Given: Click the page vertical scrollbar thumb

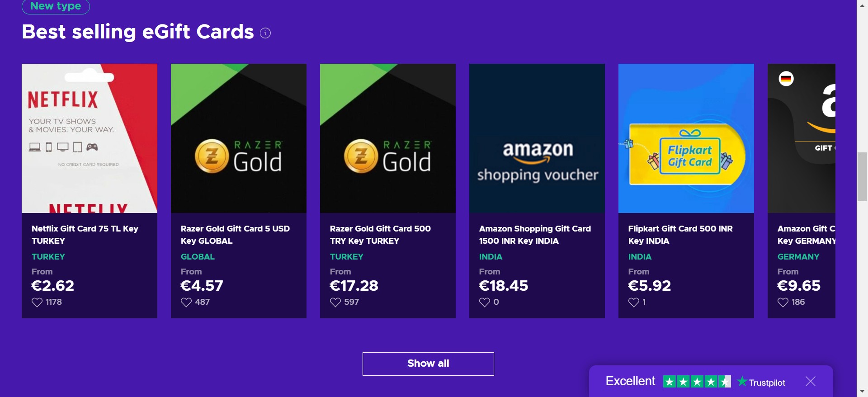Looking at the screenshot, I should pyautogui.click(x=862, y=177).
